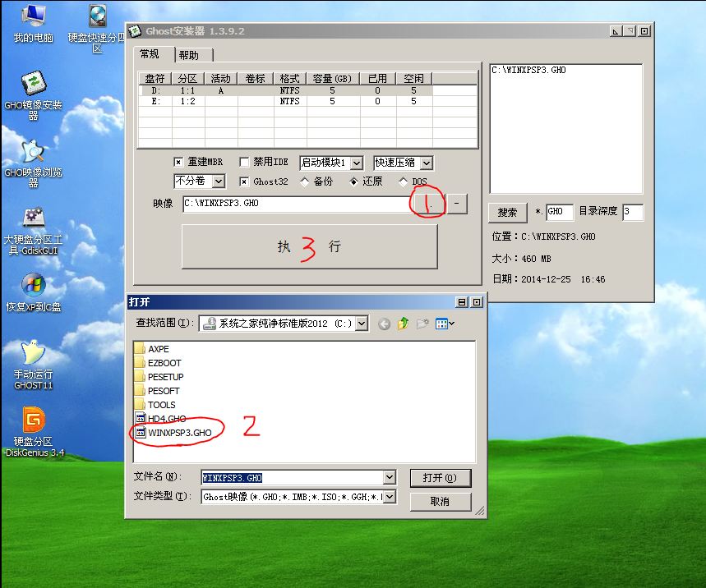Select the PESOFT folder
This screenshot has height=588, width=706.
coord(157,391)
